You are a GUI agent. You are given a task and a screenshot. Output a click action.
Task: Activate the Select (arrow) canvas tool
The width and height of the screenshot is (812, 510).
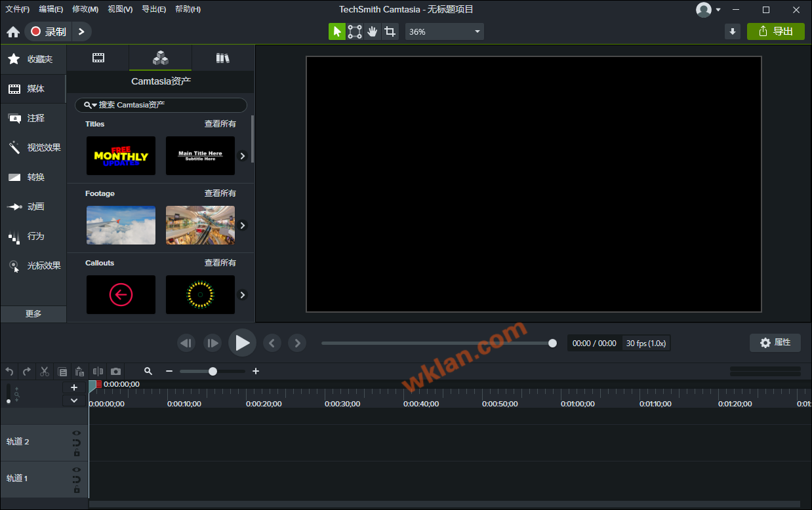(x=337, y=31)
